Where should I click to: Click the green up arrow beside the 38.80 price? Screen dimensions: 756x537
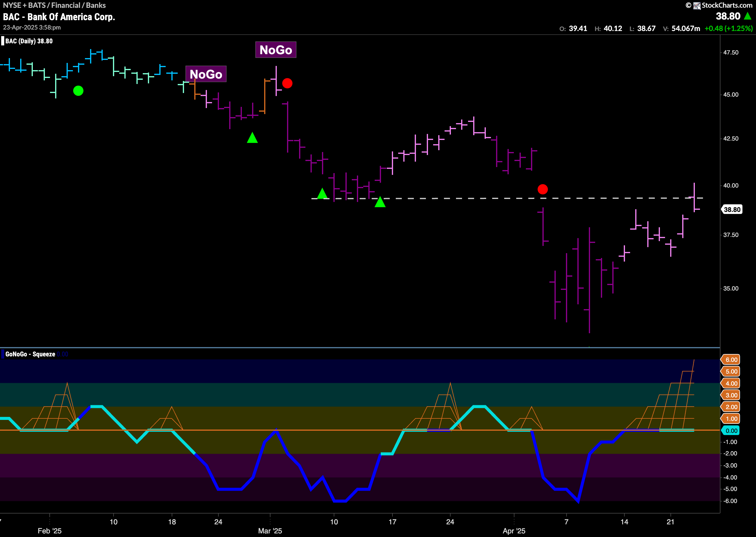pyautogui.click(x=747, y=16)
